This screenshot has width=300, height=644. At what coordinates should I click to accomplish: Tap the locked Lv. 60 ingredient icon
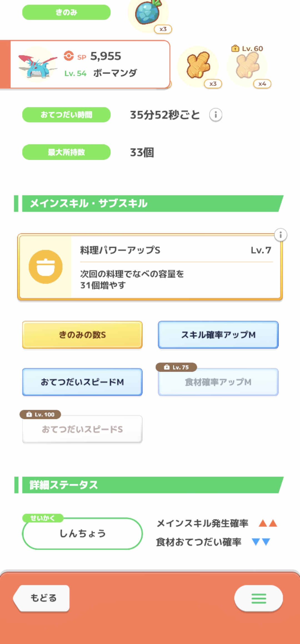(247, 66)
